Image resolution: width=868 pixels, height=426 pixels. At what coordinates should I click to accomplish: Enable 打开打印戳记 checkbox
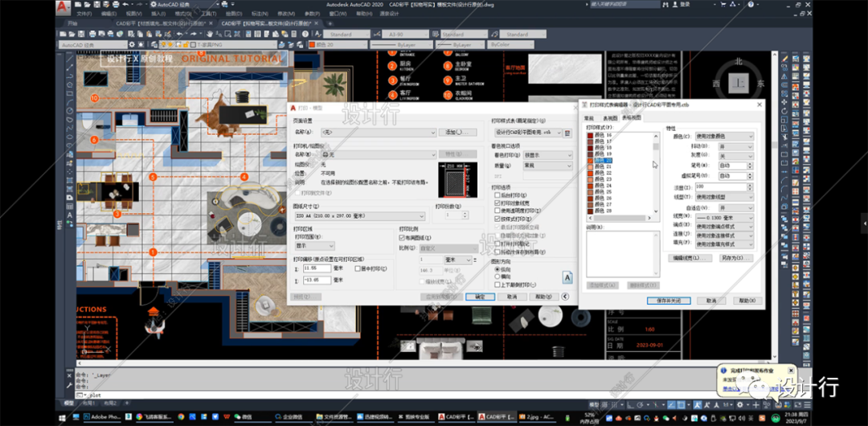click(x=497, y=244)
